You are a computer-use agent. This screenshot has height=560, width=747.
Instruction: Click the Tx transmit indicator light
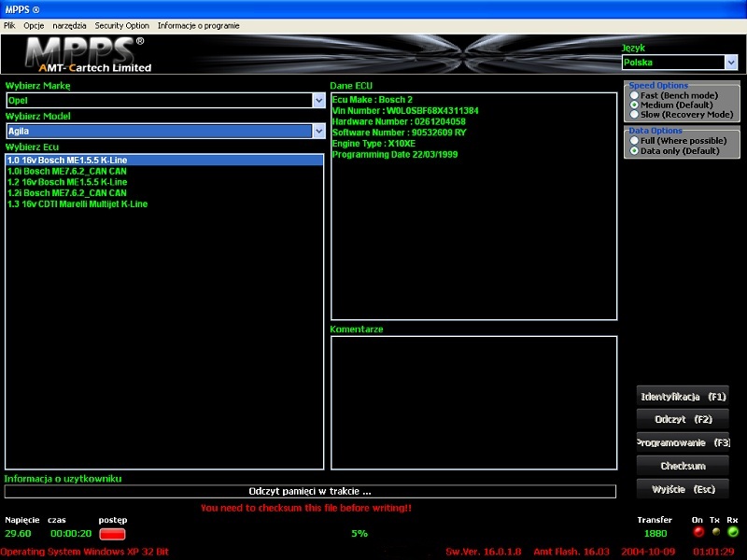715,532
